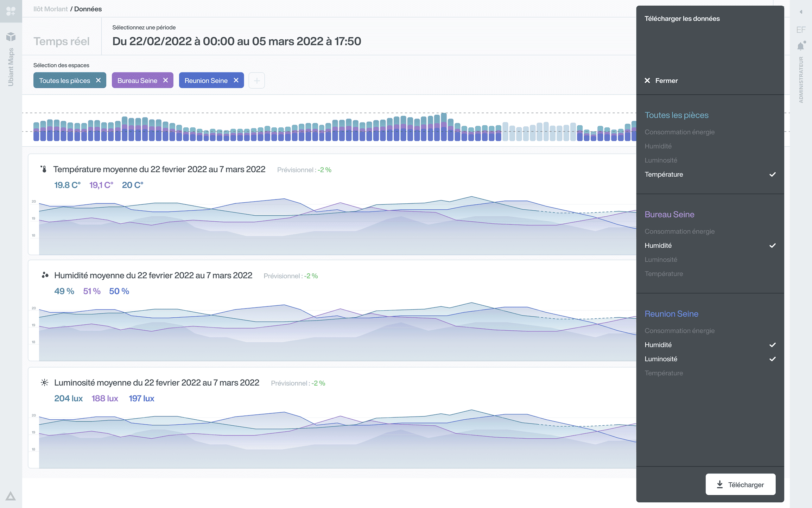812x508 pixels.
Task: Click the Télécharger download button
Action: tap(740, 484)
